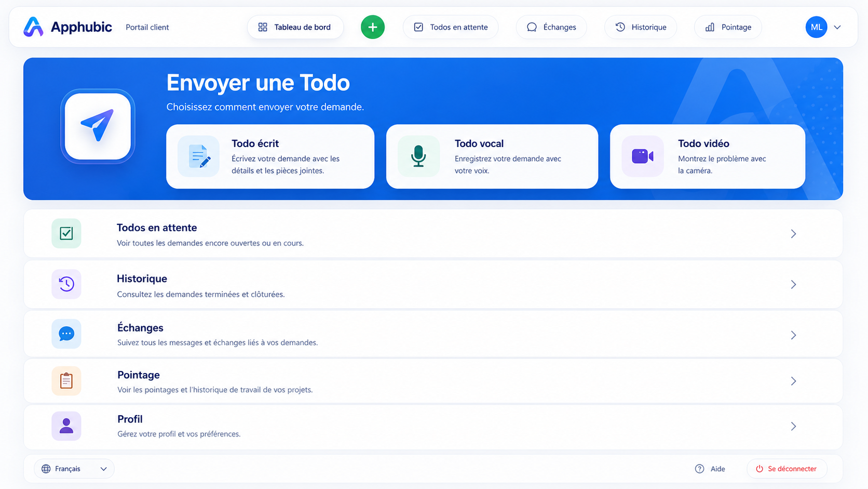This screenshot has height=489, width=868.
Task: Click the checkbox icon in Todos en attente row
Action: 66,233
